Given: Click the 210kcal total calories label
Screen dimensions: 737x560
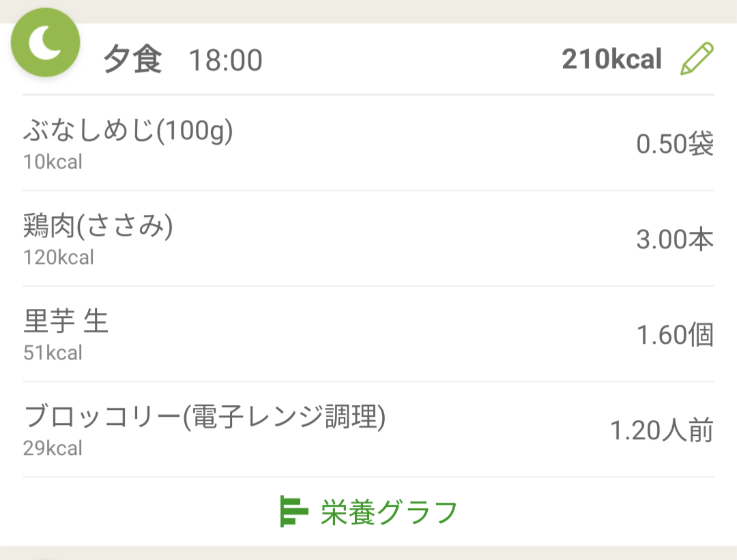Looking at the screenshot, I should (611, 59).
